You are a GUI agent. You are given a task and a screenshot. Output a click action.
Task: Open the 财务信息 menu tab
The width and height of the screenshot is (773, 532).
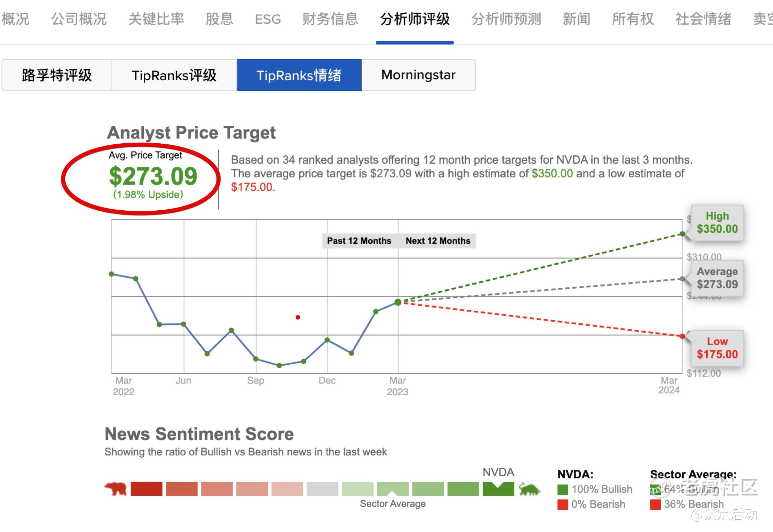click(x=330, y=19)
